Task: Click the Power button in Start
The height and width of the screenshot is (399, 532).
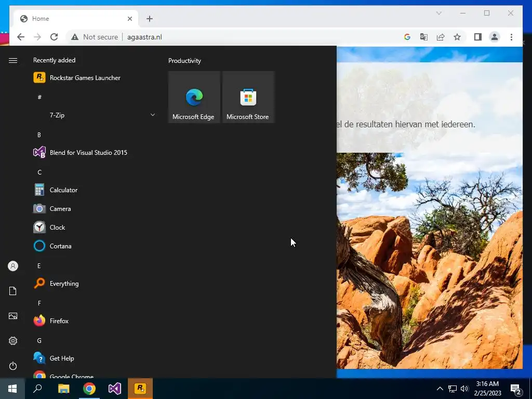Action: pos(13,366)
